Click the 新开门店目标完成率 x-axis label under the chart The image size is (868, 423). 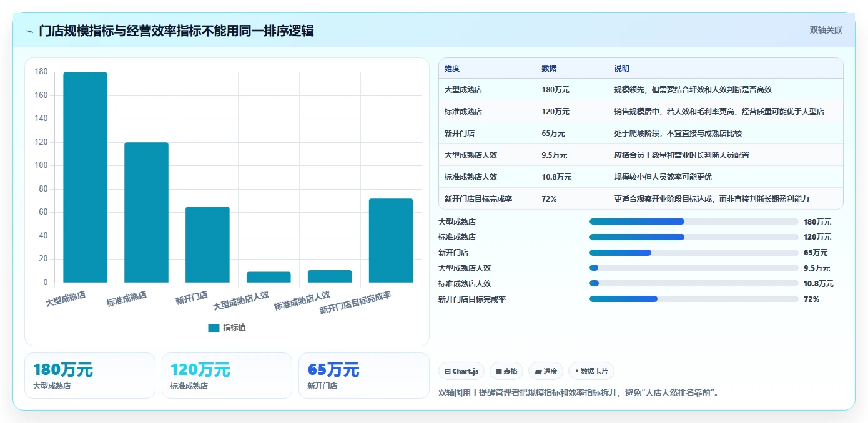coord(355,303)
